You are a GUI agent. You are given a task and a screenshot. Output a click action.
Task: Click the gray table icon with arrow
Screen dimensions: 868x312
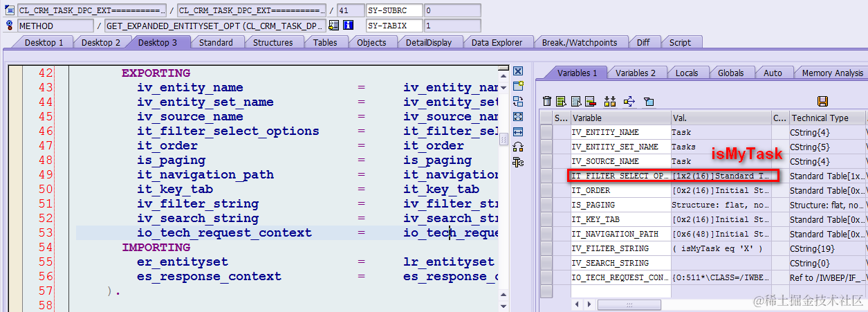tap(575, 102)
